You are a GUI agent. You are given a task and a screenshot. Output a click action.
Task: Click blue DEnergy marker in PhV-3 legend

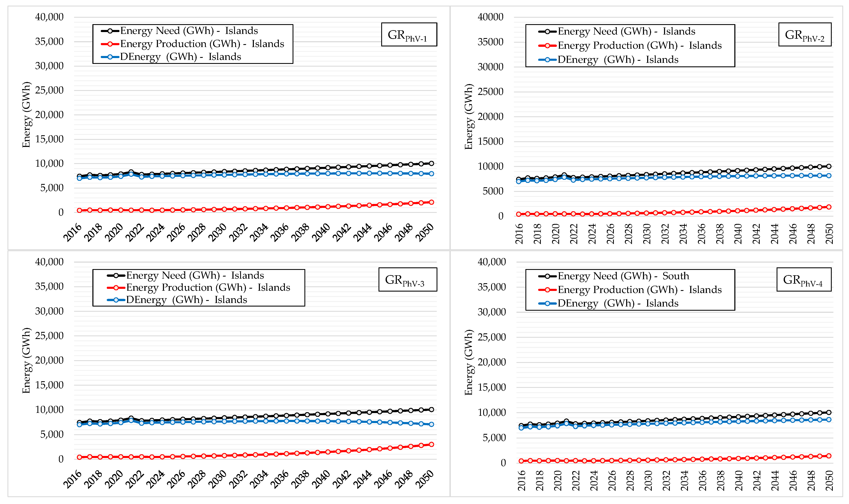(x=116, y=300)
